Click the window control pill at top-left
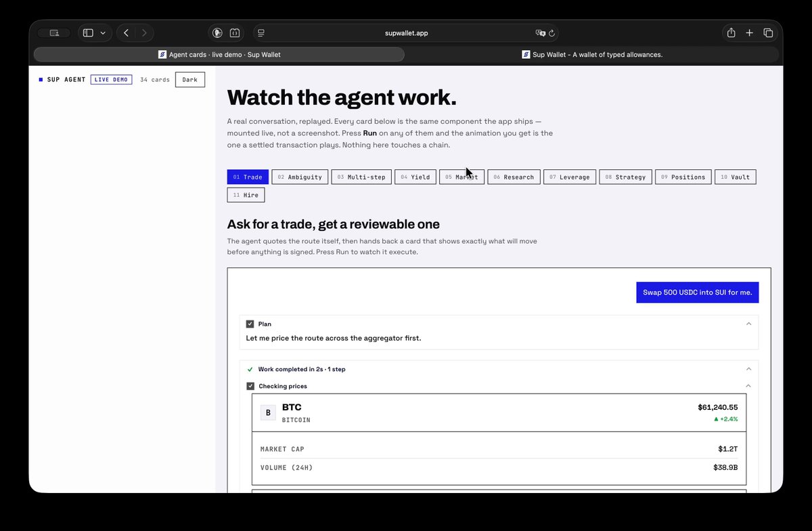Image resolution: width=812 pixels, height=531 pixels. pos(54,33)
